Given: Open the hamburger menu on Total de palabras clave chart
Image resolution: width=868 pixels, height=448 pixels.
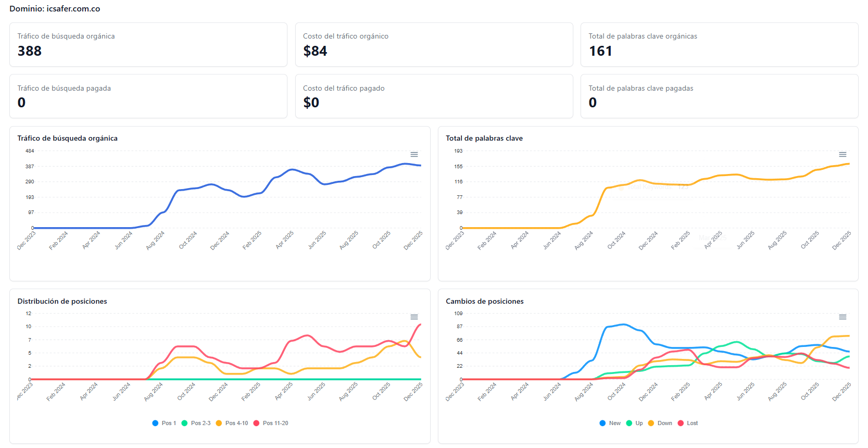Looking at the screenshot, I should click(842, 155).
